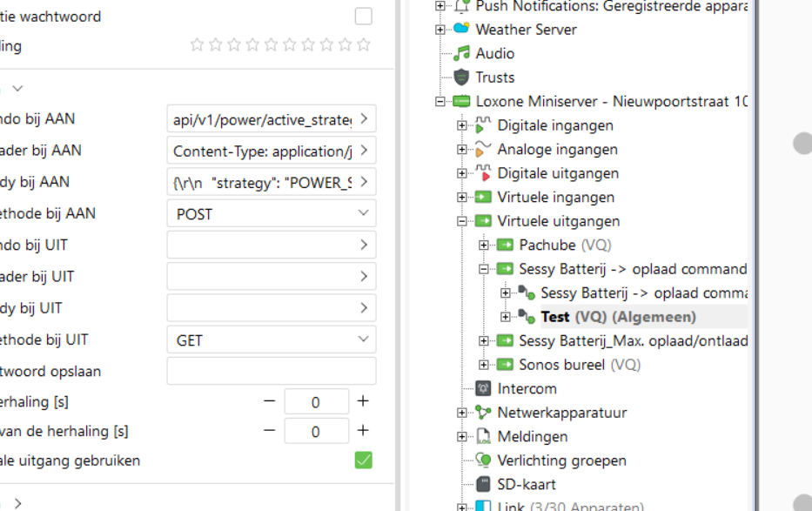Collapse the Virtuele uitgangen node
Screen dimensions: 812x511
[462, 221]
